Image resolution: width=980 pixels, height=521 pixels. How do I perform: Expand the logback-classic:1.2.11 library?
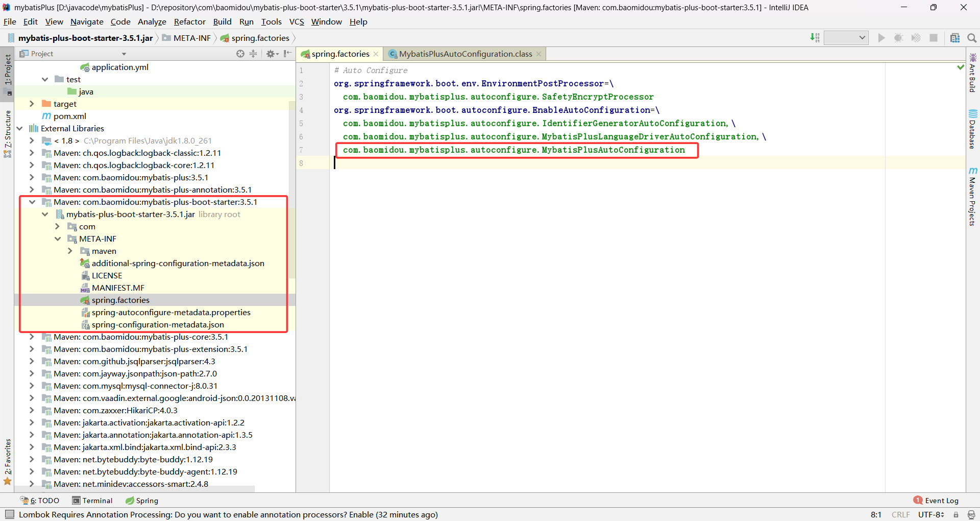(32, 153)
